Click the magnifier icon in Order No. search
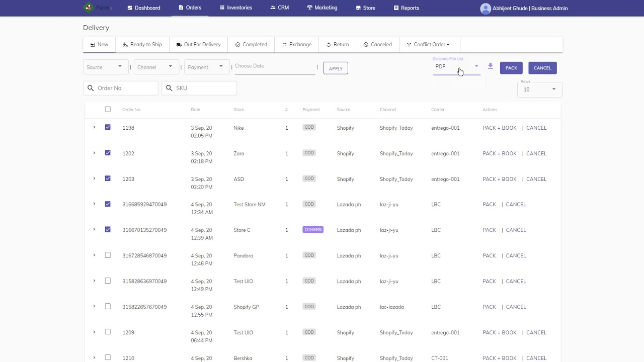 91,88
